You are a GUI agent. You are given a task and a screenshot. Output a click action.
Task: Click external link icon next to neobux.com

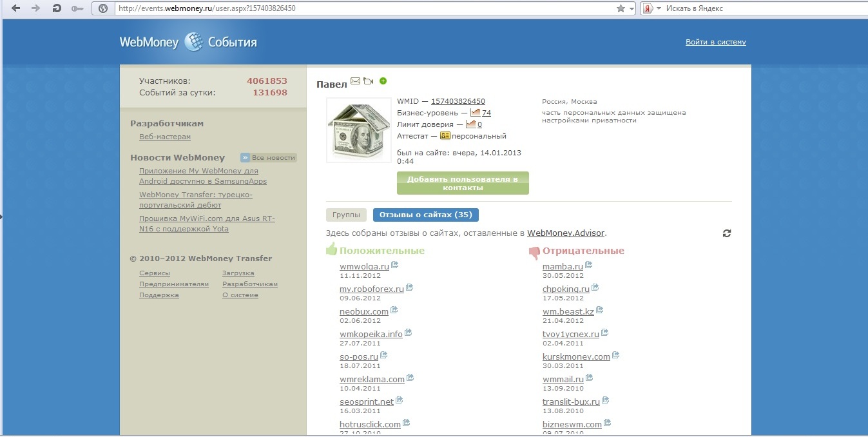point(394,310)
